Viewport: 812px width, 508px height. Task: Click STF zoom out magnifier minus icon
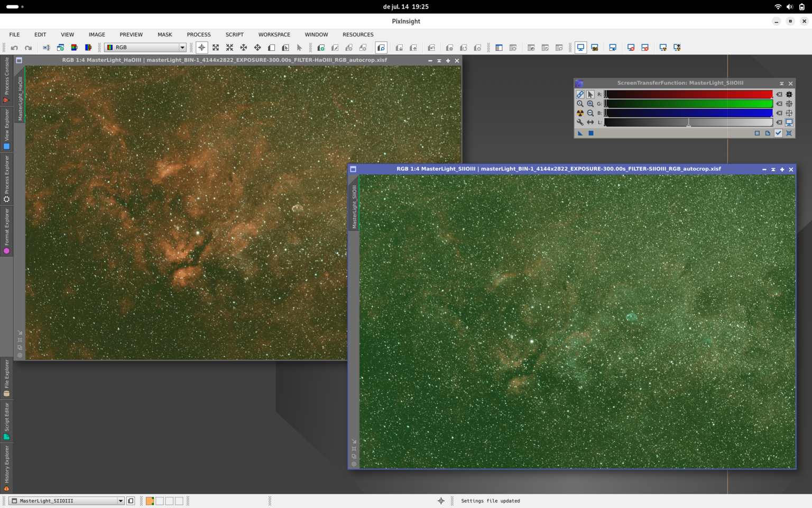pyautogui.click(x=590, y=113)
